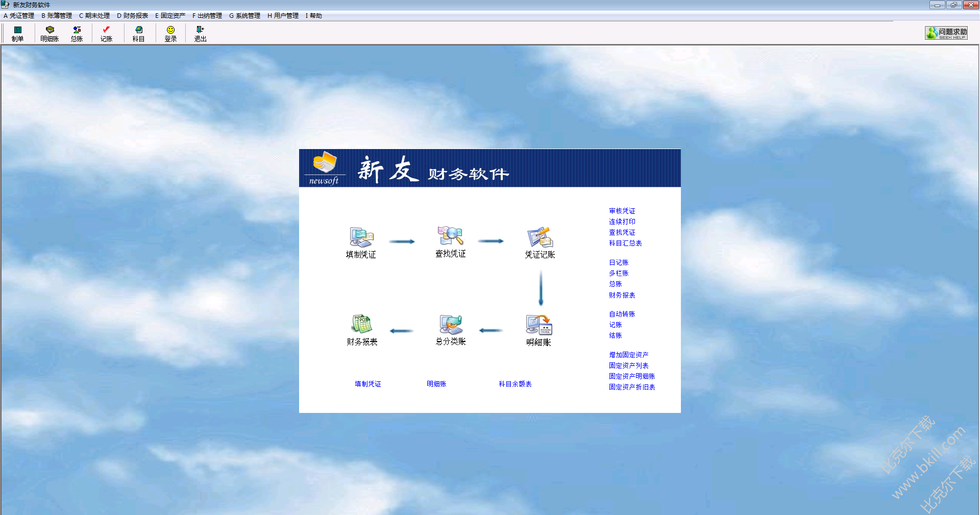980x515 pixels.
Task: Open 科目 from the toolbar
Action: 138,33
